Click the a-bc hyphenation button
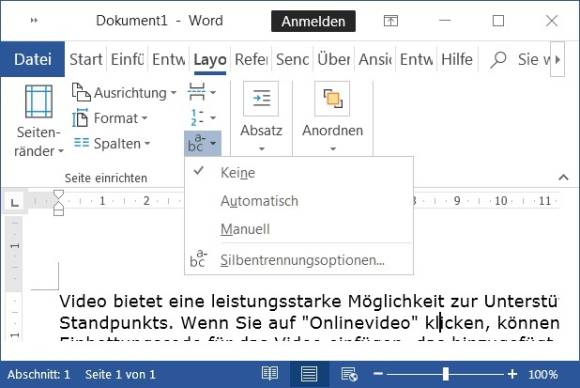Image resolution: width=580 pixels, height=388 pixels. (202, 143)
